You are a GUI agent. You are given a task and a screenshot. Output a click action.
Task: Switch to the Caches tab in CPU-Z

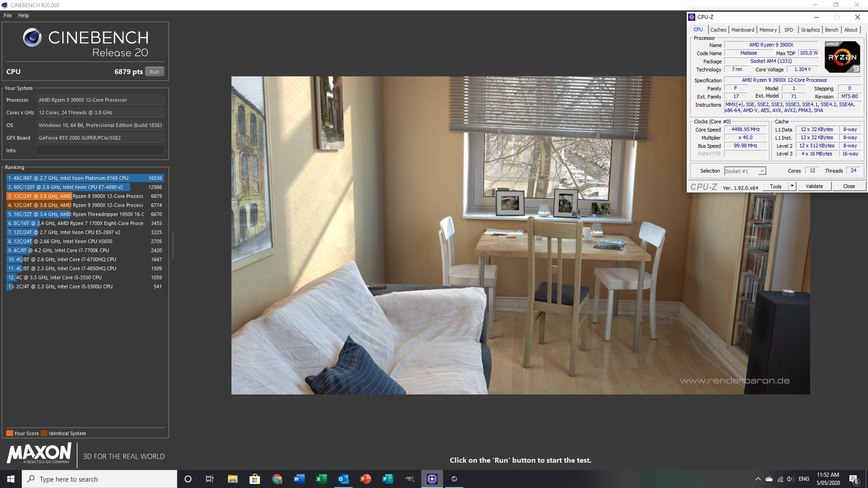(x=718, y=30)
